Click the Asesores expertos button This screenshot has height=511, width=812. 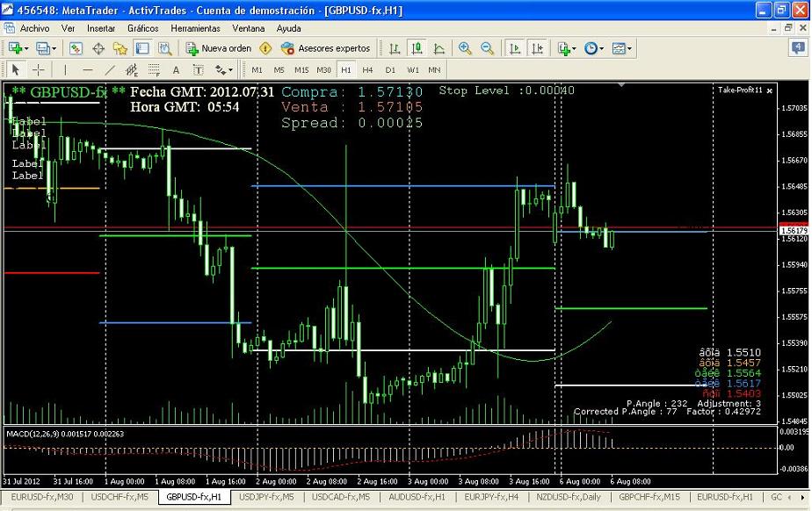coord(326,48)
